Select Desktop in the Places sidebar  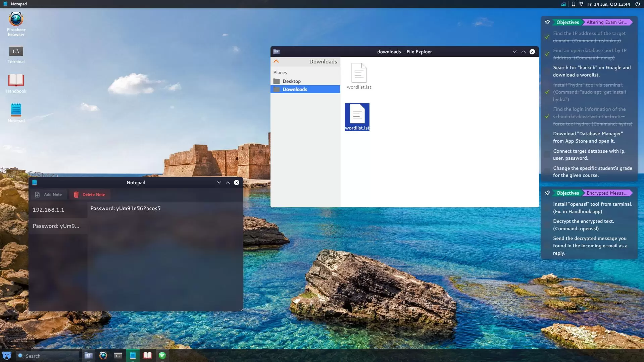coord(291,81)
